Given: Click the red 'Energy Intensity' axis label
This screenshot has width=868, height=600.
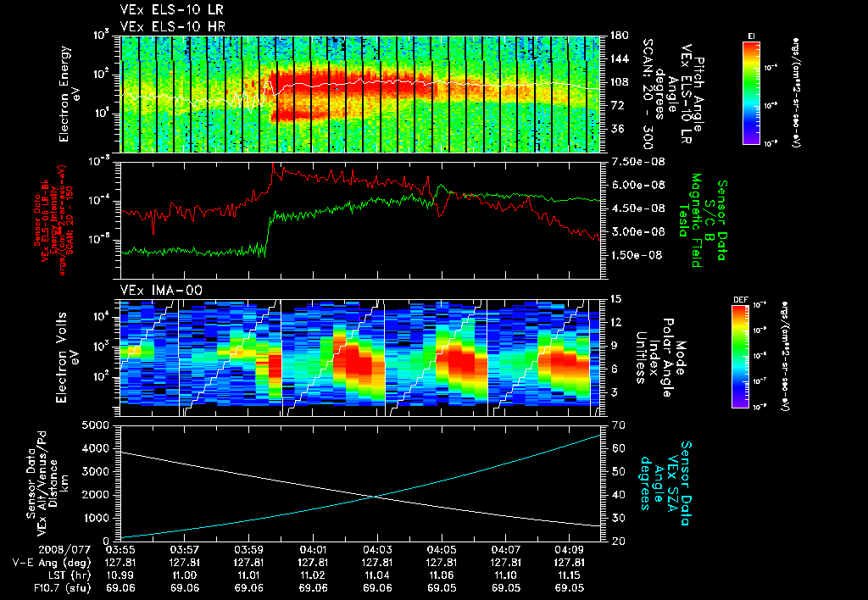Looking at the screenshot, I should (53, 220).
